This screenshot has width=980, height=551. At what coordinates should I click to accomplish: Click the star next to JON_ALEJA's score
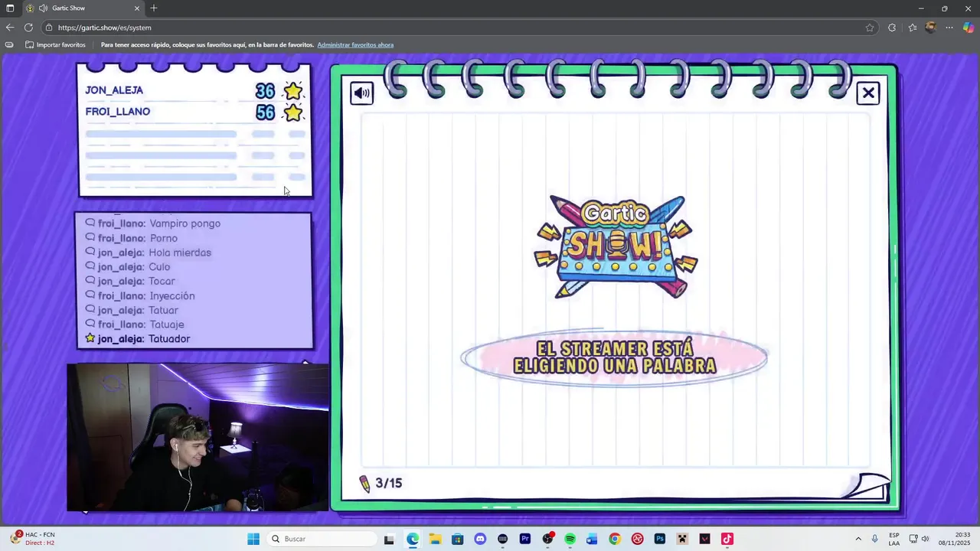coord(293,91)
